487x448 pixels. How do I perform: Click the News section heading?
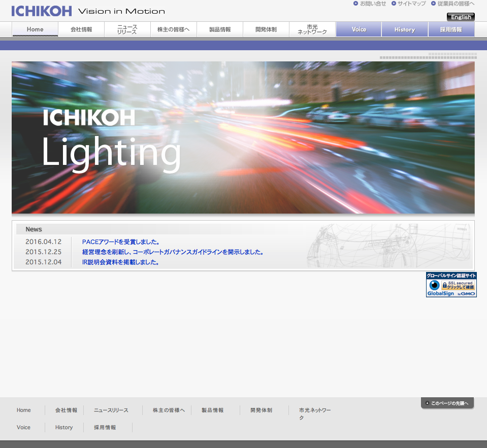[34, 229]
